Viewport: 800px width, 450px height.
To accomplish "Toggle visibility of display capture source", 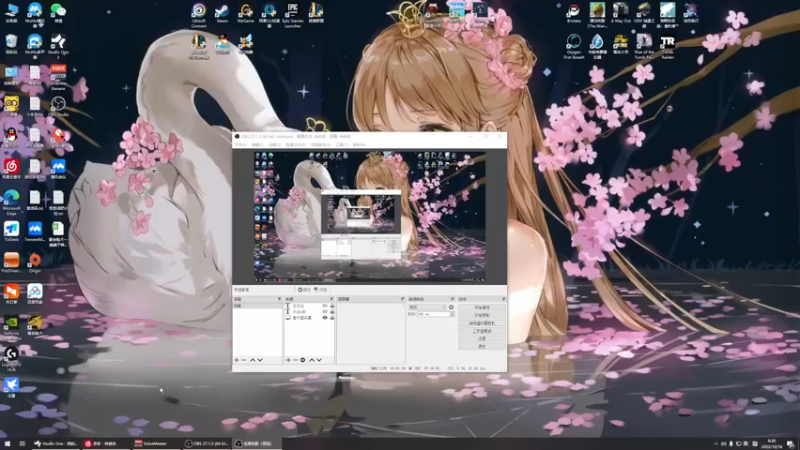I will (325, 318).
